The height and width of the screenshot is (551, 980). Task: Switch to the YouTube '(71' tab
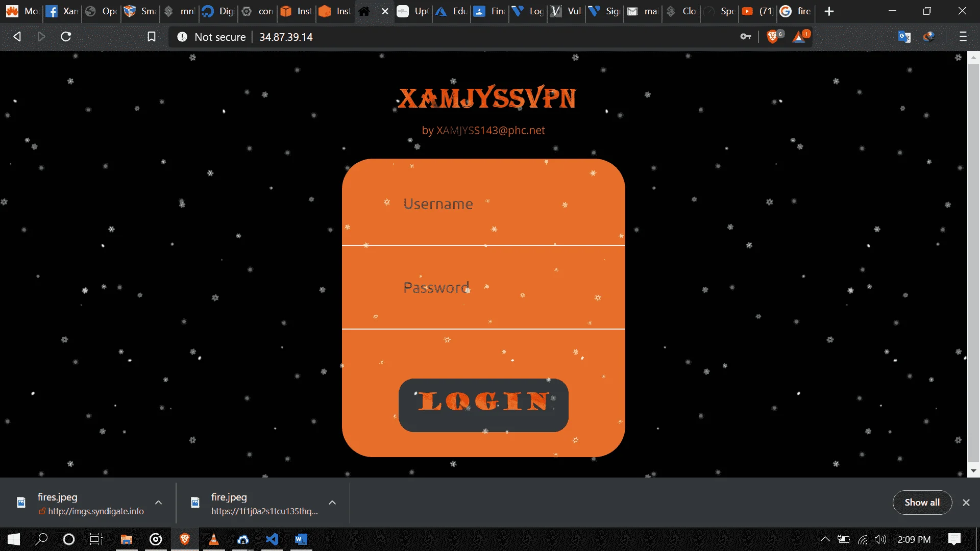(x=758, y=11)
